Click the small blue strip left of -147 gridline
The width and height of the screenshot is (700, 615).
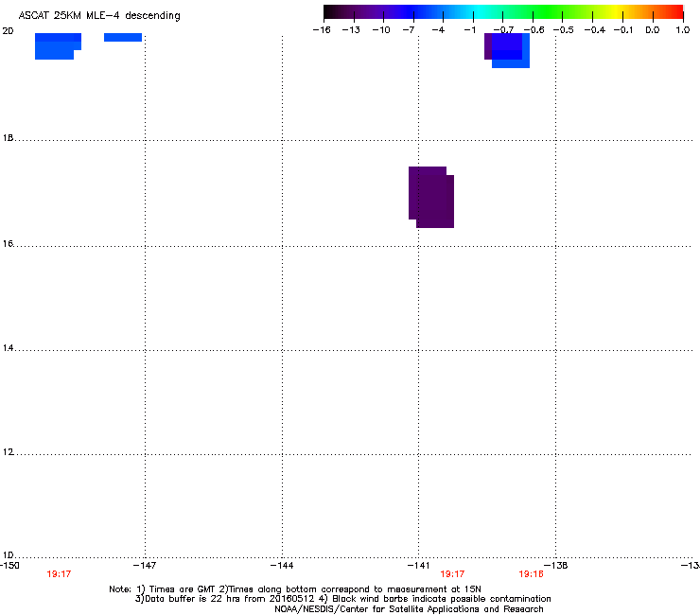pyautogui.click(x=123, y=37)
